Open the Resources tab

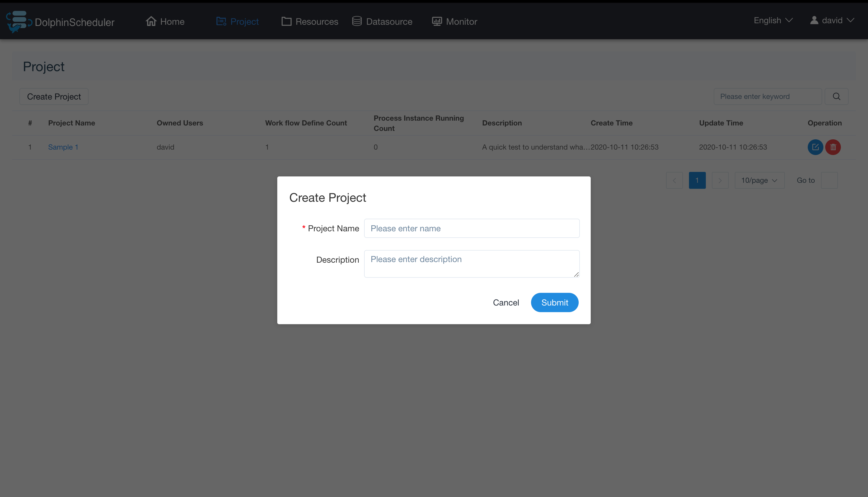310,21
